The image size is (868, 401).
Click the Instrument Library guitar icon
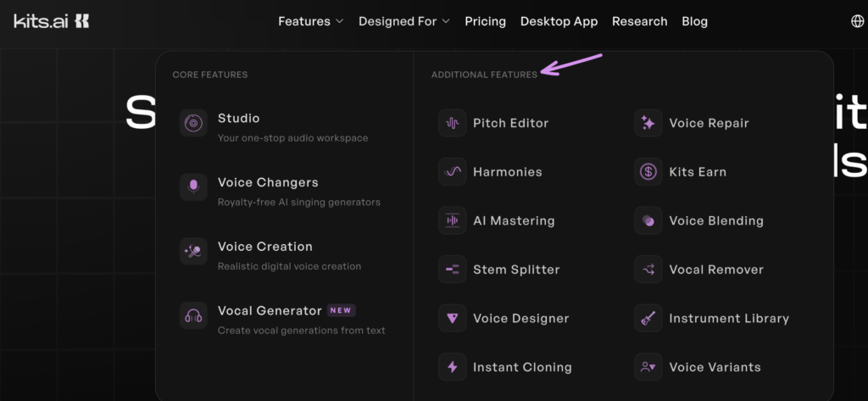click(x=648, y=319)
